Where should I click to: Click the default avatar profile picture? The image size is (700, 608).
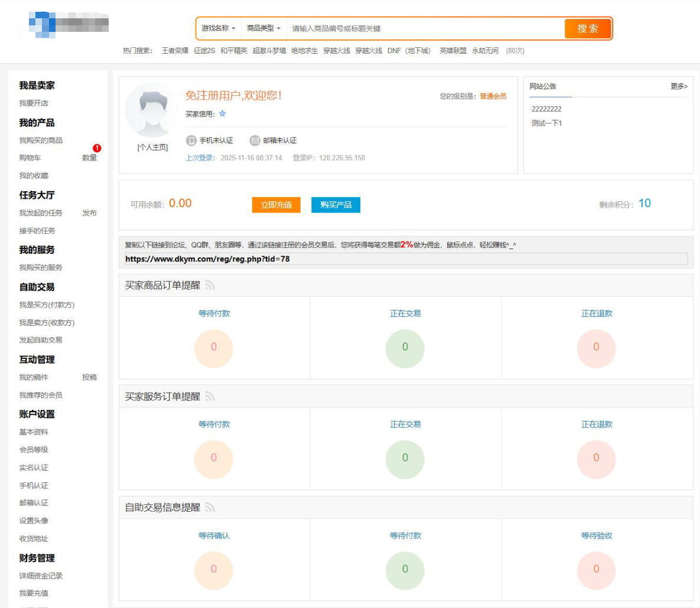149,115
